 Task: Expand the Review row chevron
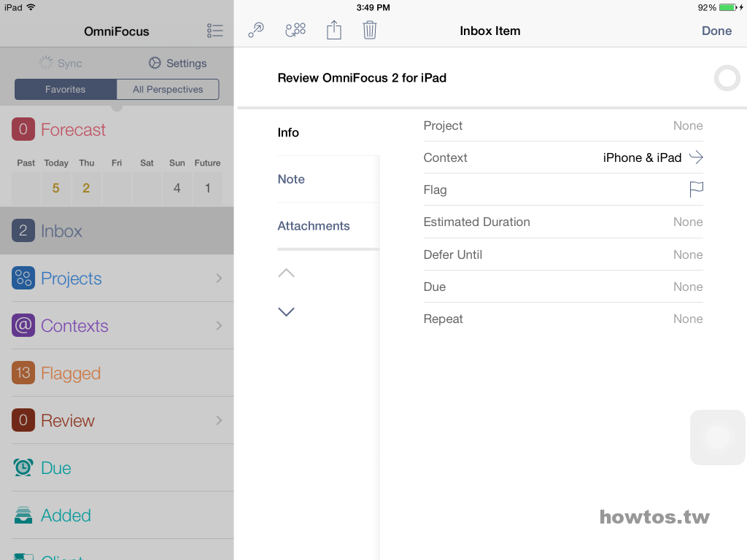(219, 420)
